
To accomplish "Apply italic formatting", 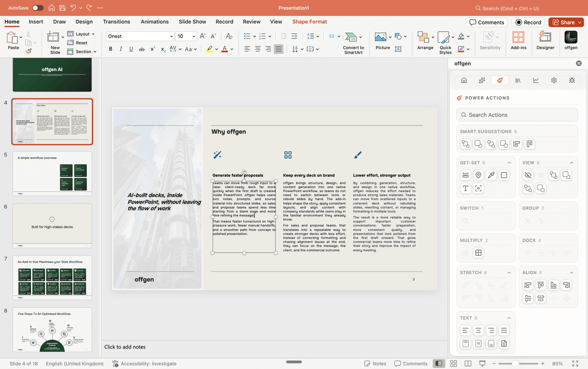I will [x=121, y=49].
